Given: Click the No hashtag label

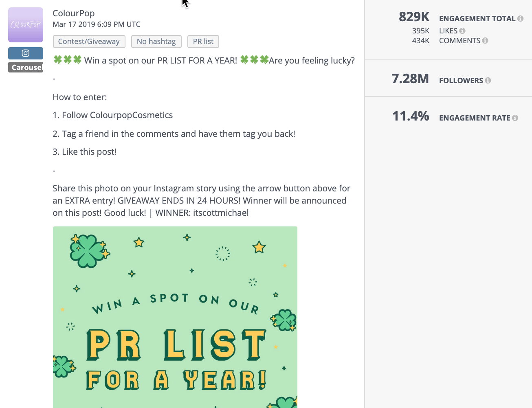Looking at the screenshot, I should pos(156,41).
